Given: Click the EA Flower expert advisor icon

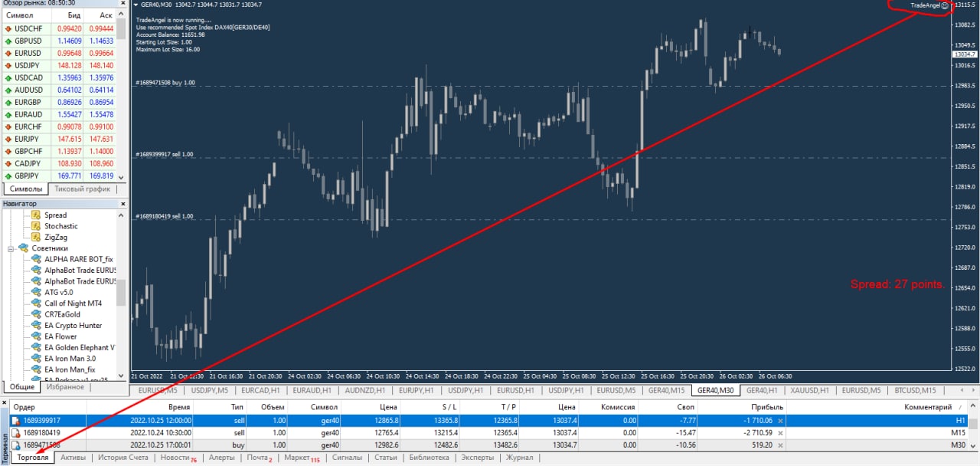Looking at the screenshot, I should click(36, 336).
